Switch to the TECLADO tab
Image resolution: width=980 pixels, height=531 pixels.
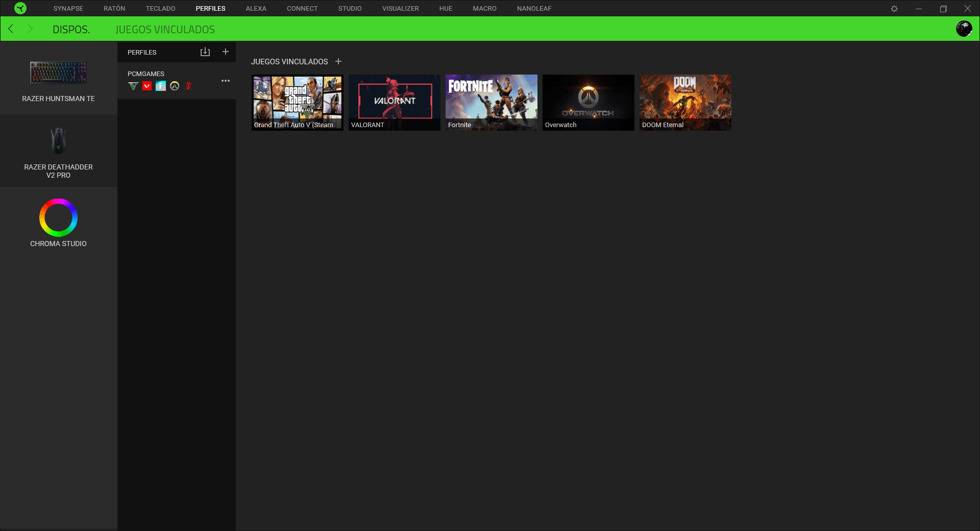pos(160,9)
